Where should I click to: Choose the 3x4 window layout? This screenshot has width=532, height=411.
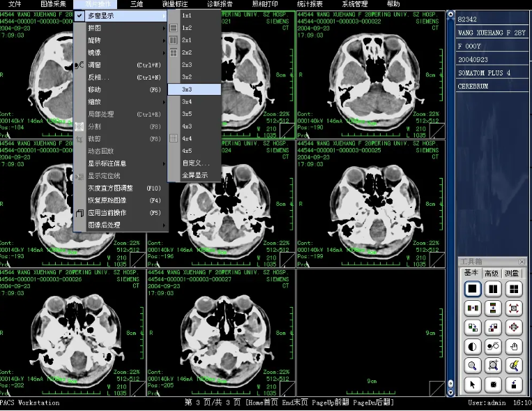coord(195,102)
